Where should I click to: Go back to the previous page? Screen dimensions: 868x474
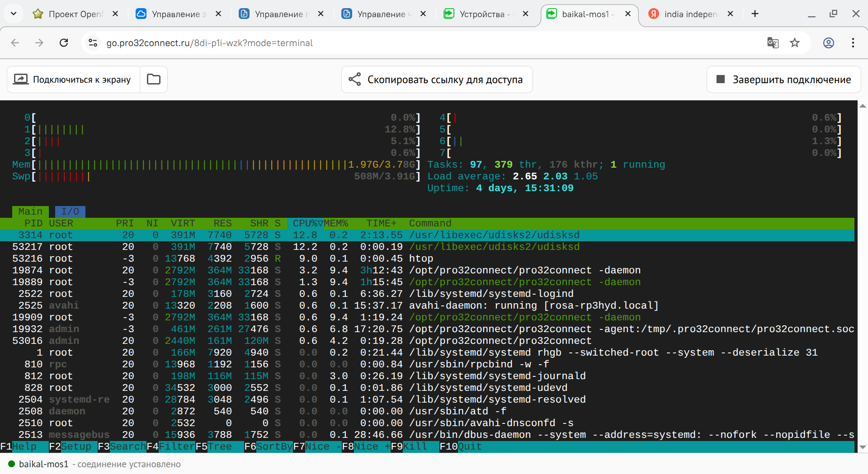click(x=15, y=43)
